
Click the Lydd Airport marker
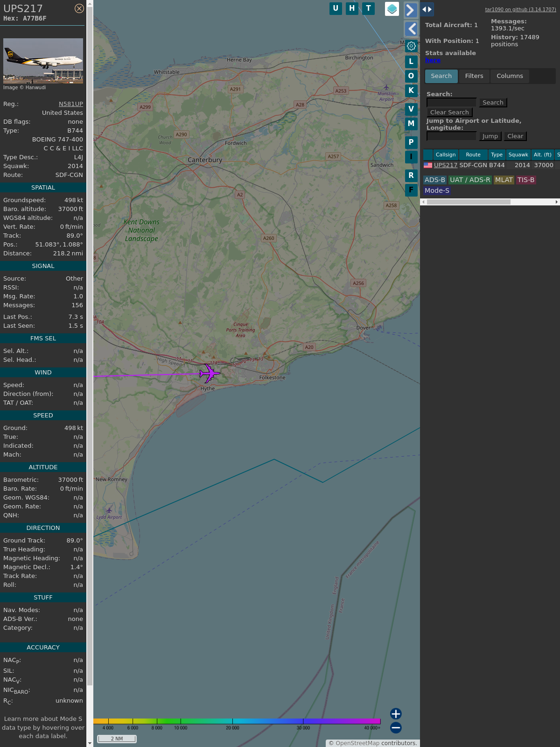click(109, 510)
